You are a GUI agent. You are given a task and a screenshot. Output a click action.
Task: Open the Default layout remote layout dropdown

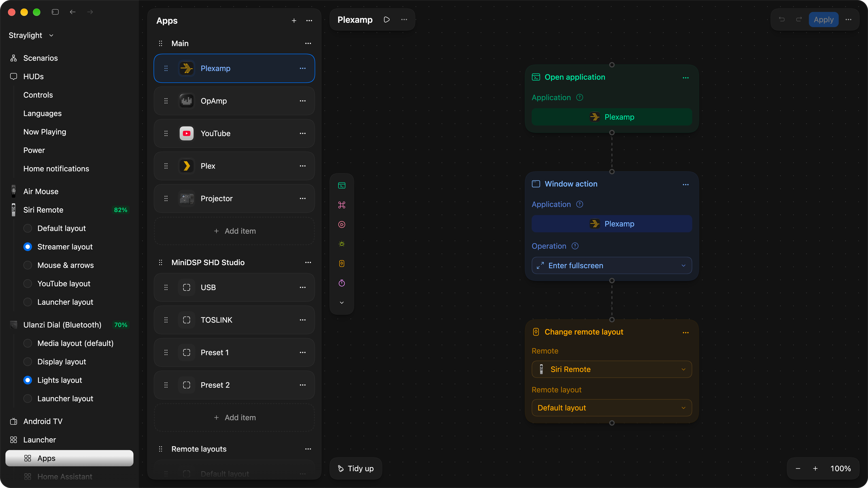(x=612, y=408)
